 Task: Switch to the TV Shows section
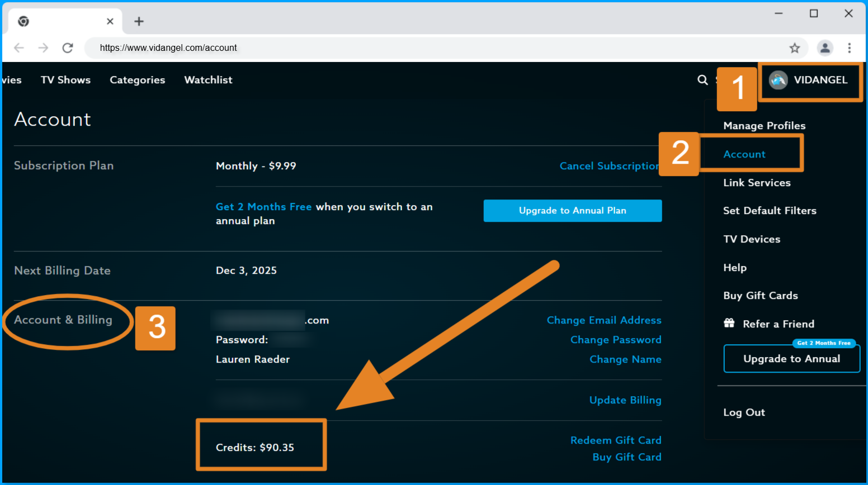(x=65, y=80)
